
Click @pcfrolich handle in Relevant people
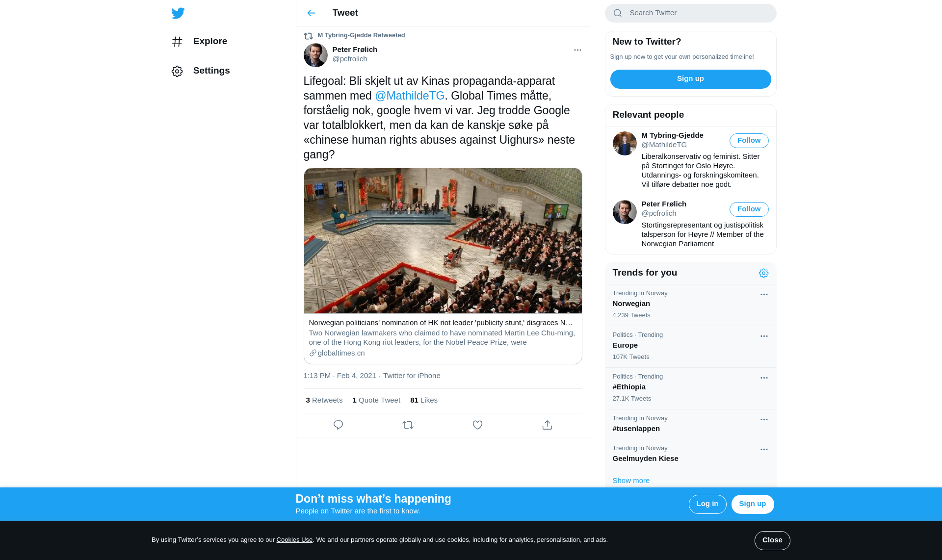tap(658, 213)
